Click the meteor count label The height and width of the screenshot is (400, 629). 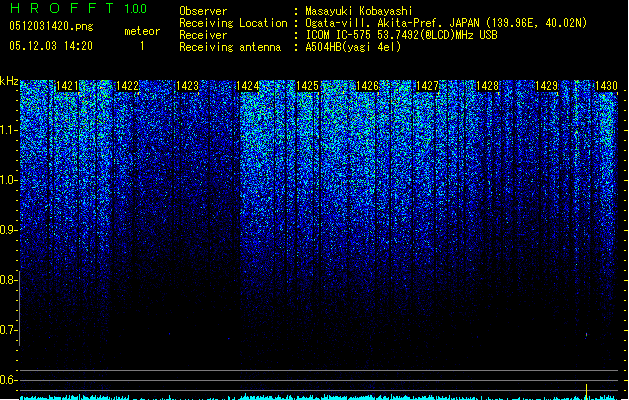[x=142, y=31]
